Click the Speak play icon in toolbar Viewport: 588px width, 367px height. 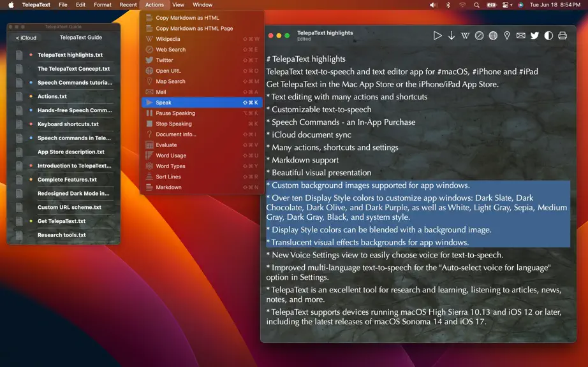click(437, 36)
